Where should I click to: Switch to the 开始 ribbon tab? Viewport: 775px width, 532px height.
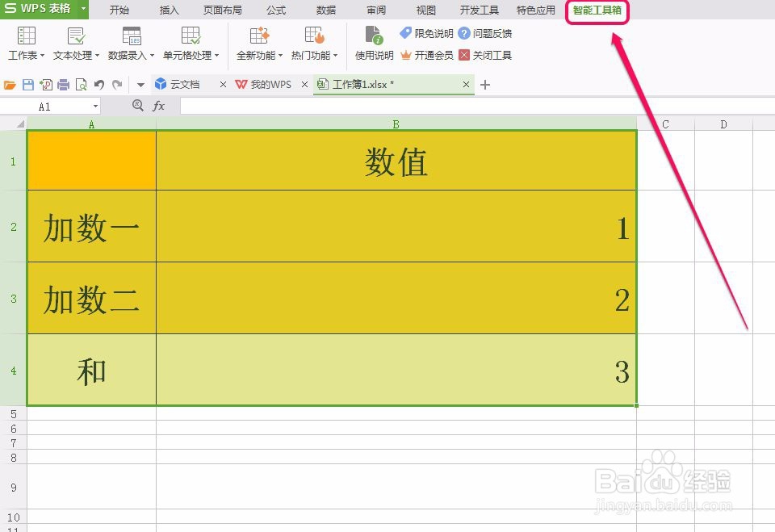click(x=119, y=10)
